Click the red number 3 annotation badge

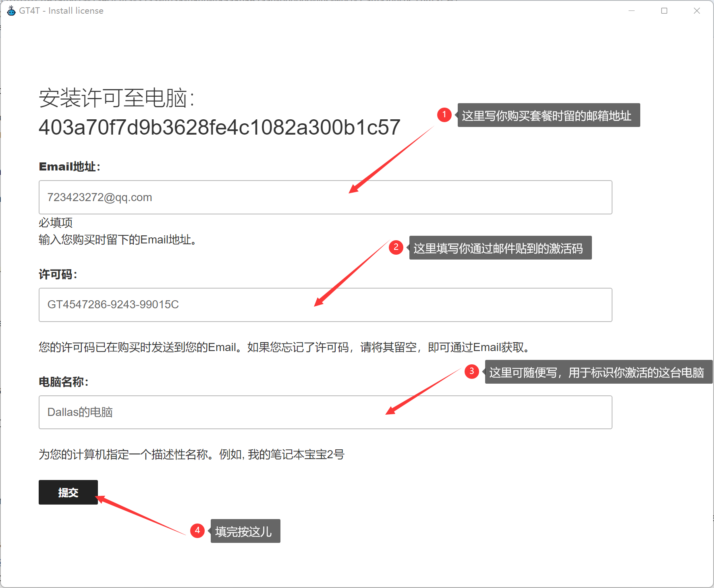tap(471, 371)
